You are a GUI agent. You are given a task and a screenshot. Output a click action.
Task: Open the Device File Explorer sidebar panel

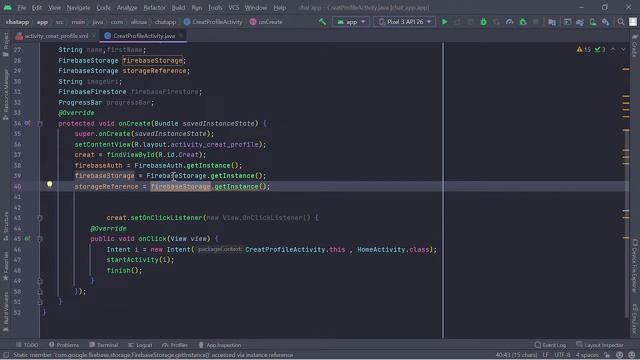[x=635, y=265]
